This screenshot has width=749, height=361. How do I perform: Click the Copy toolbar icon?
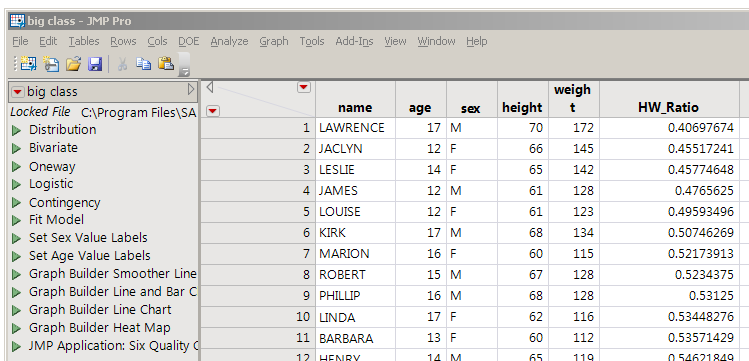coord(143,64)
